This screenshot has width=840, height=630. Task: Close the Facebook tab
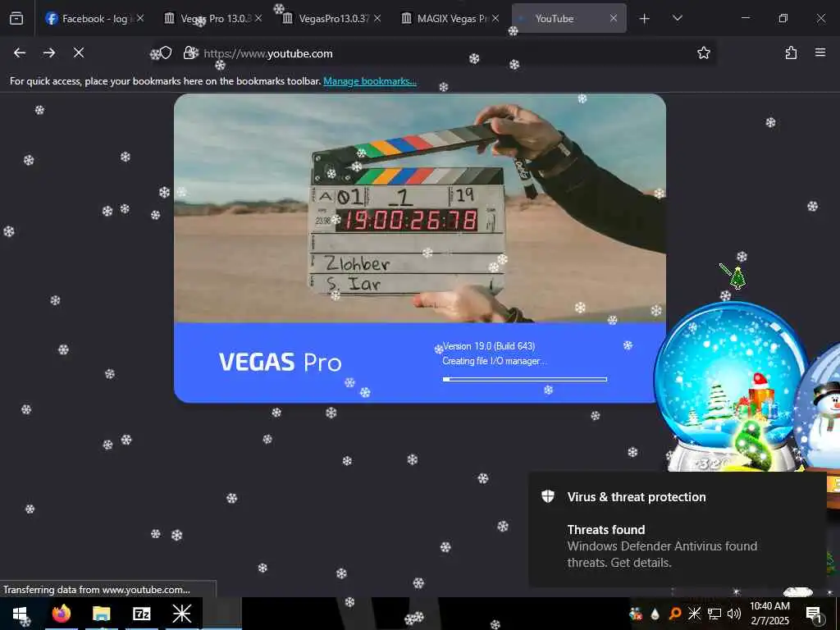point(139,18)
